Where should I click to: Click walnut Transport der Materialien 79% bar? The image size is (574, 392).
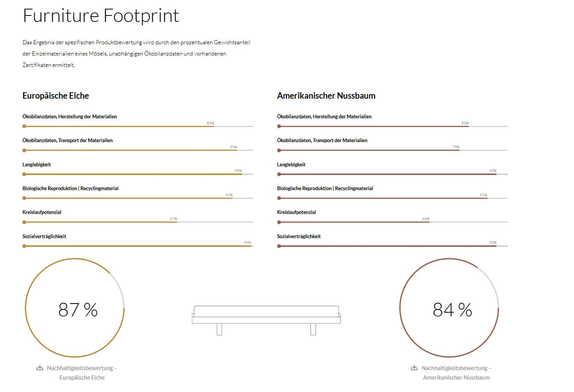(392, 150)
